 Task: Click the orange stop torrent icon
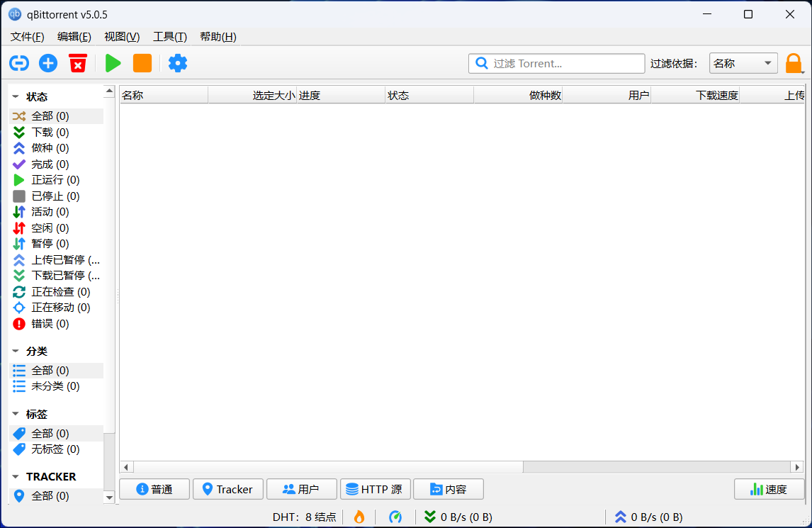coord(142,63)
